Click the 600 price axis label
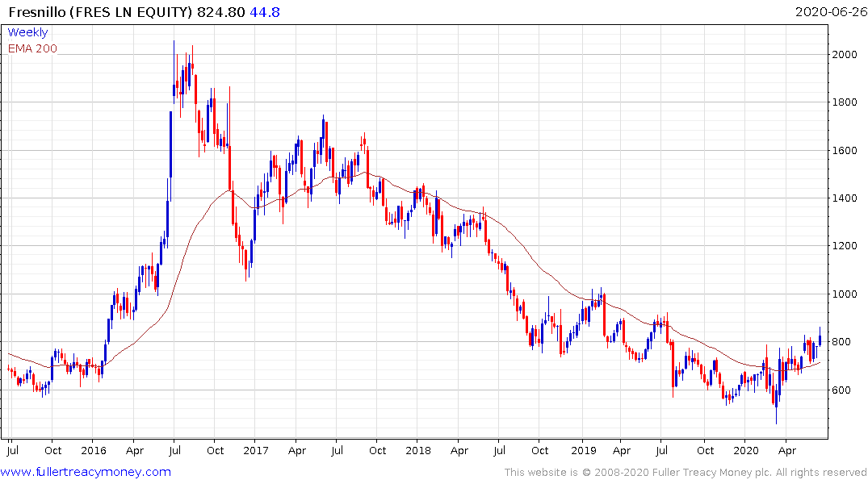Viewport: 868px width, 484px height. (841, 390)
